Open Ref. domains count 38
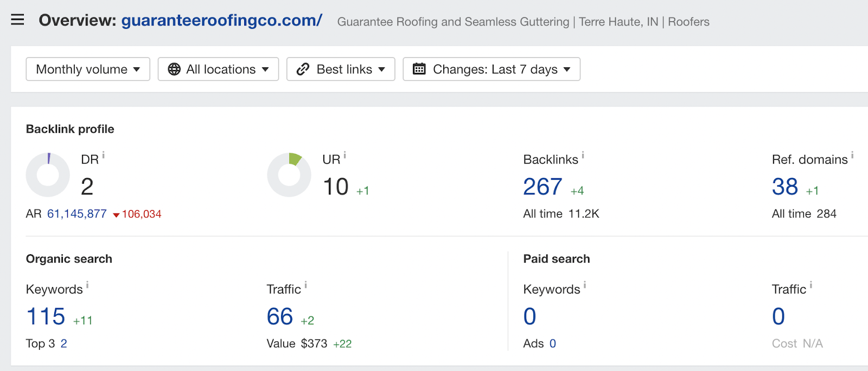Viewport: 868px width, 371px height. 785,187
